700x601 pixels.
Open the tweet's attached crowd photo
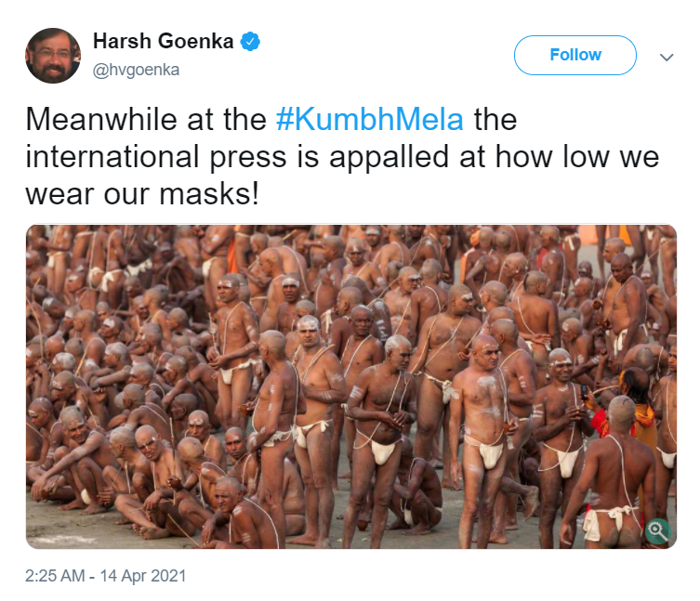point(350,385)
